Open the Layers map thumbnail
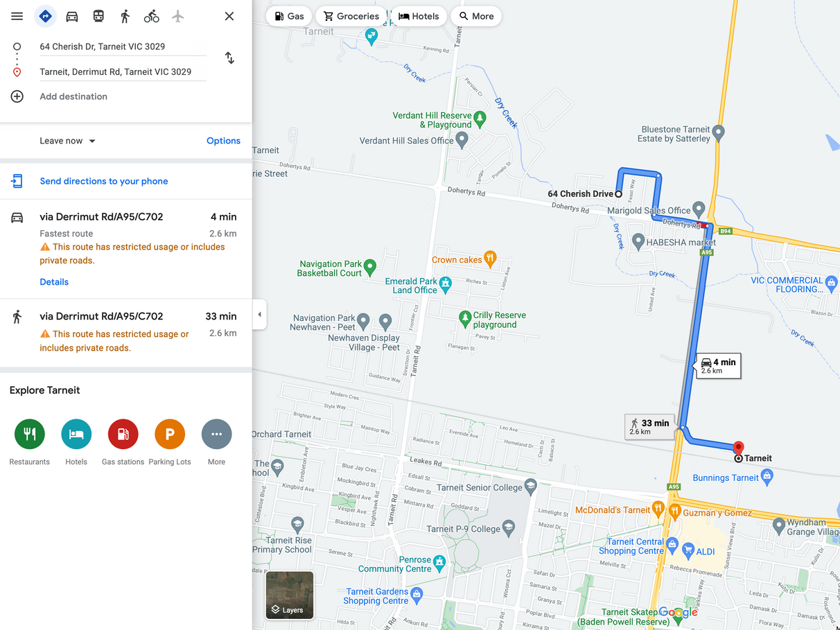The image size is (840, 630). tap(290, 595)
